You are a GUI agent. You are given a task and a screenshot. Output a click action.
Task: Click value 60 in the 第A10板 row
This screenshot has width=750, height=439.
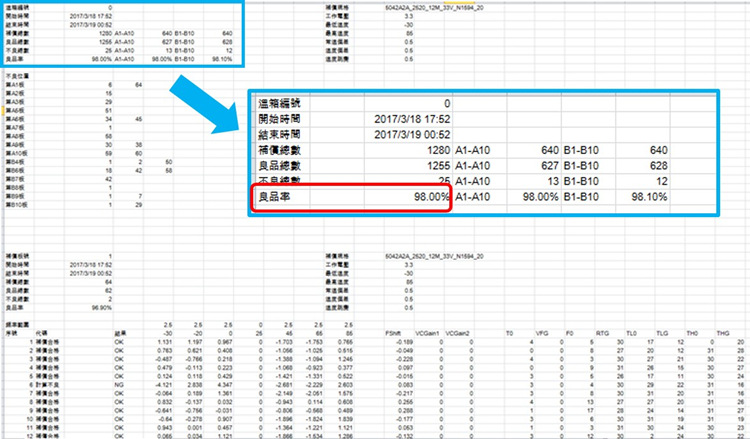138,153
